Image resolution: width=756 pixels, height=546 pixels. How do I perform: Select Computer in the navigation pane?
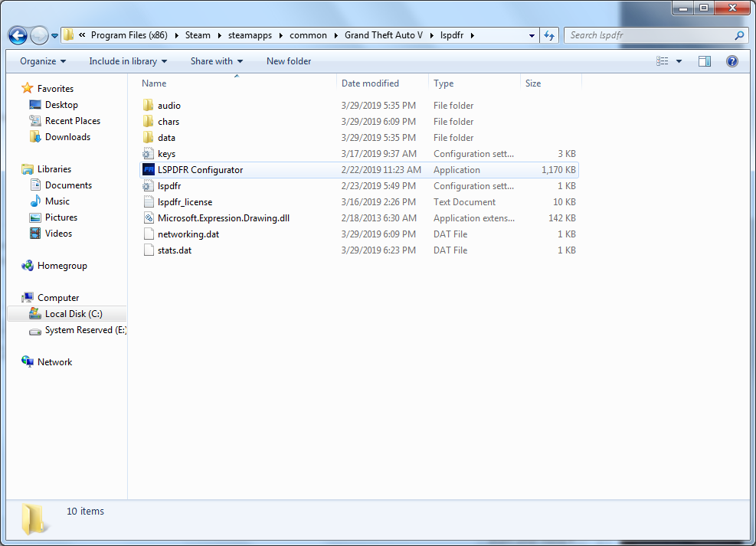[x=58, y=298]
